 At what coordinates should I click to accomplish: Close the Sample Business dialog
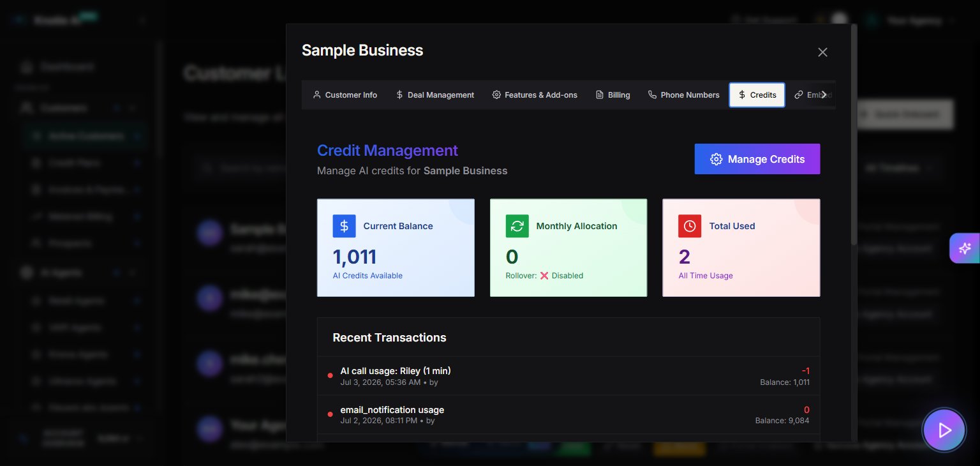point(822,52)
